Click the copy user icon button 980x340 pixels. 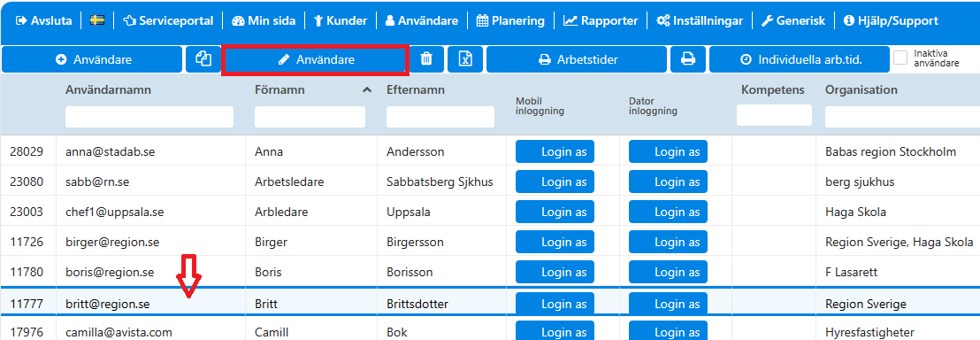(203, 59)
